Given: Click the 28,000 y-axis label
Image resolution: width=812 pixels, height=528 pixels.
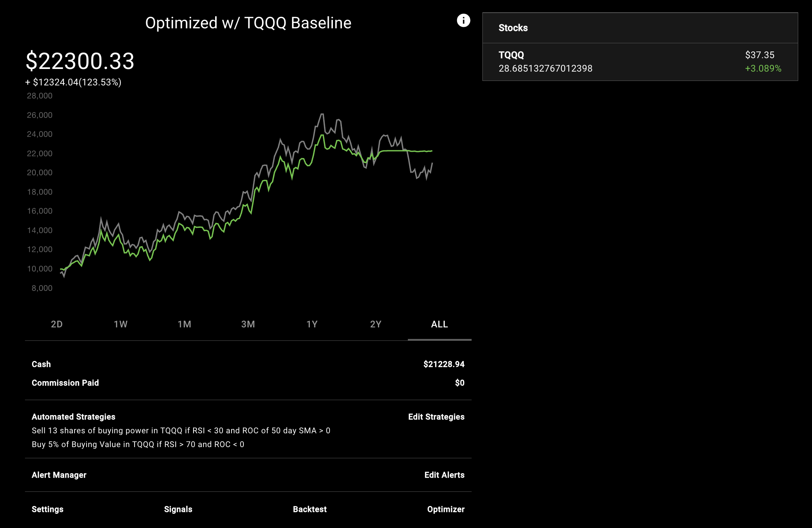Looking at the screenshot, I should point(40,96).
